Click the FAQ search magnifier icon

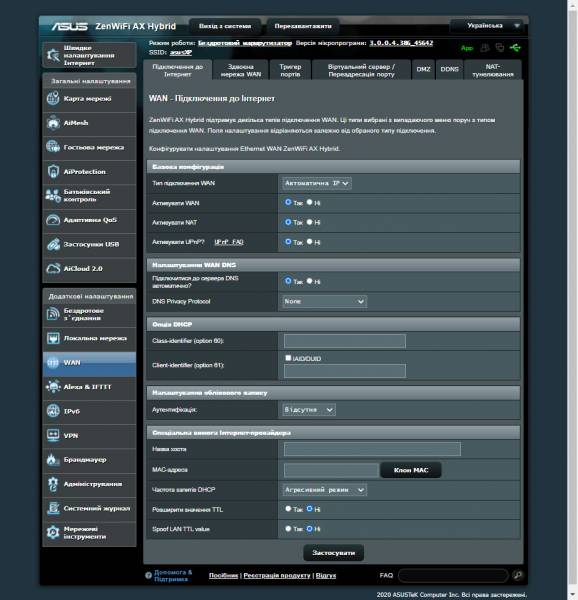[x=518, y=575]
